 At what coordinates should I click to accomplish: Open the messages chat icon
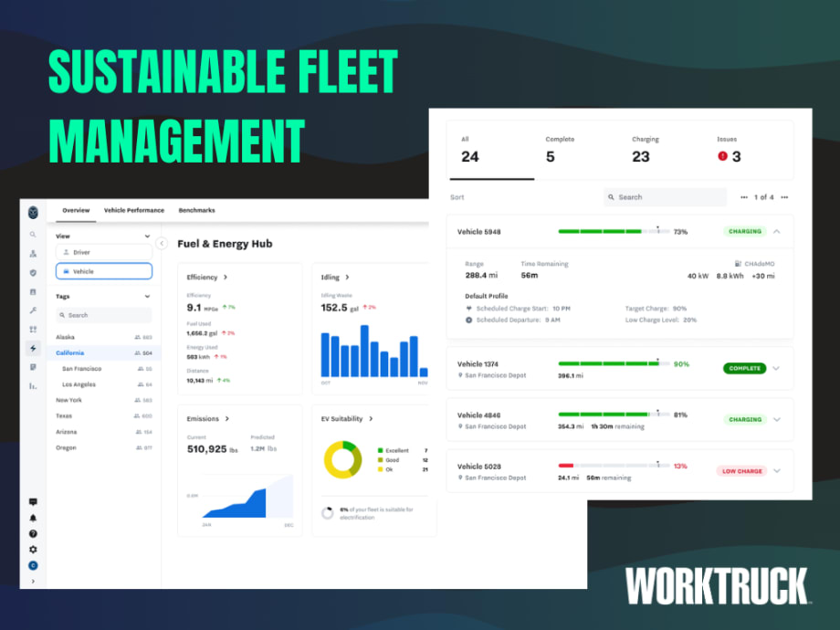coord(33,502)
